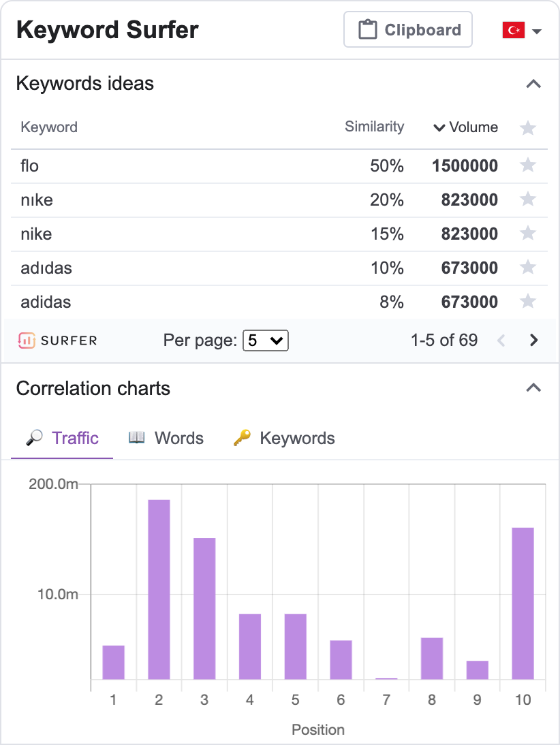
Task: Click the star icon in the table header
Action: coord(528,127)
